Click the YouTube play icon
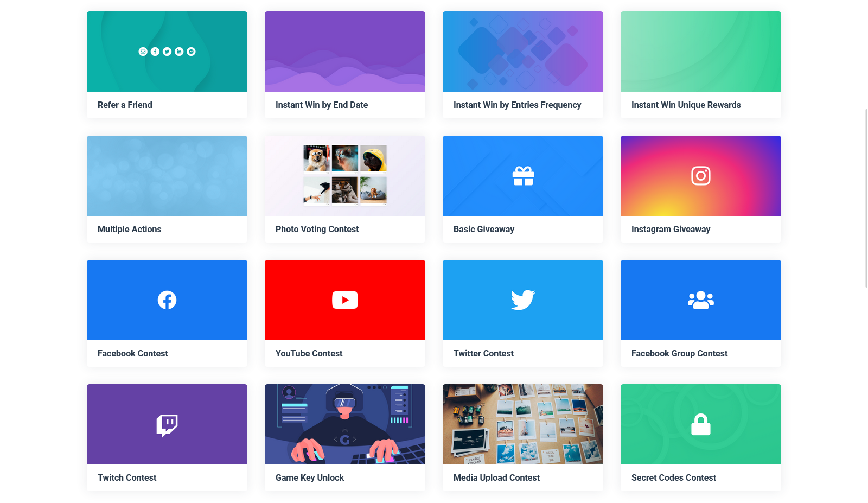The height and width of the screenshot is (503, 868). coord(345,300)
